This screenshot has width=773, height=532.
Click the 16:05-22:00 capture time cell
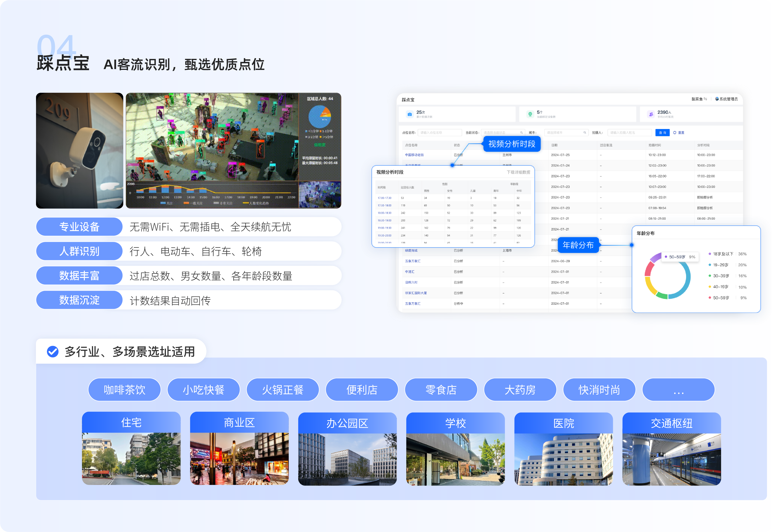pos(657,176)
